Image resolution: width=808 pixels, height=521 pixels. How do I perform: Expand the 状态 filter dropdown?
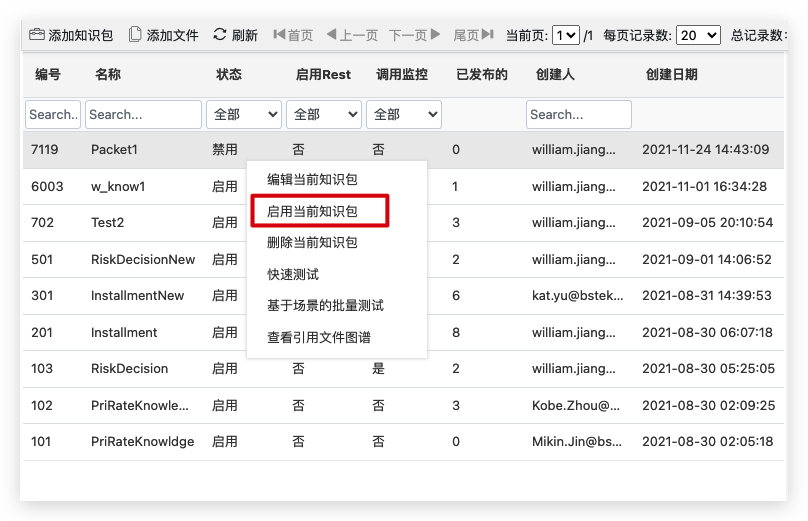[x=244, y=115]
